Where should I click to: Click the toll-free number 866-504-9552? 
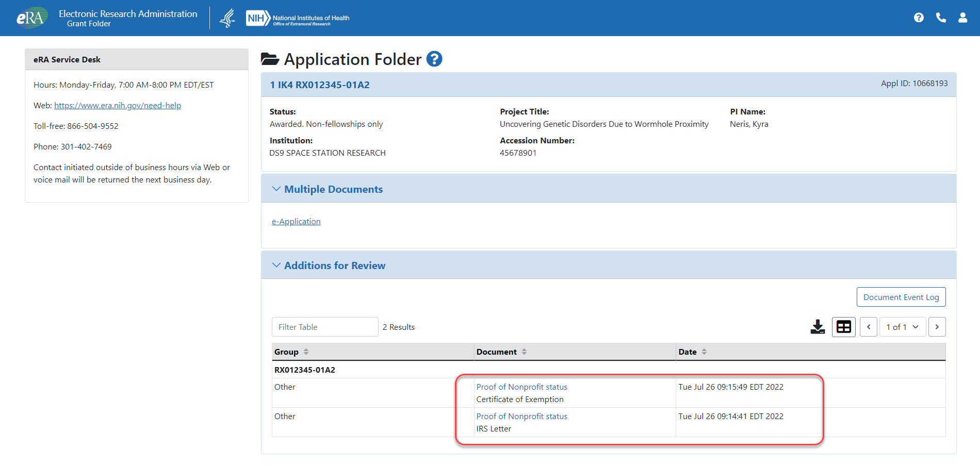[x=93, y=126]
